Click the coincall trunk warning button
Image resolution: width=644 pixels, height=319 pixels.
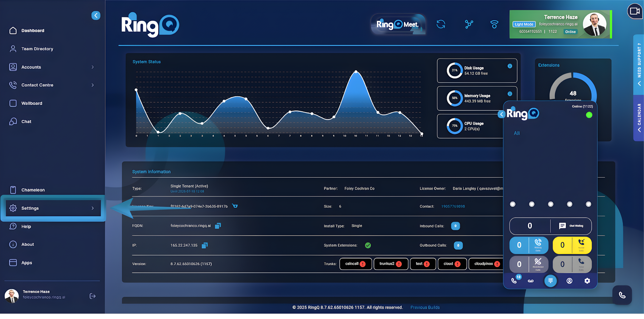(355, 264)
